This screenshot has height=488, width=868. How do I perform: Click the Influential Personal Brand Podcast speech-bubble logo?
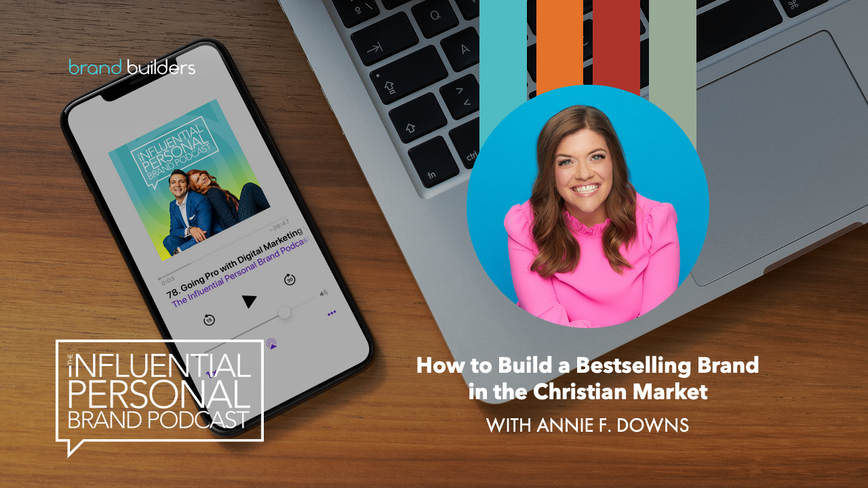159,393
